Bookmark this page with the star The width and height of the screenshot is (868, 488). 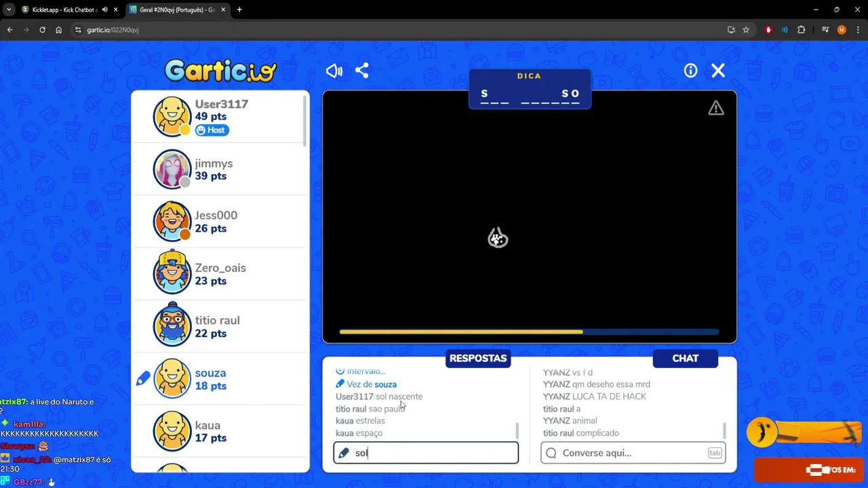(x=746, y=30)
